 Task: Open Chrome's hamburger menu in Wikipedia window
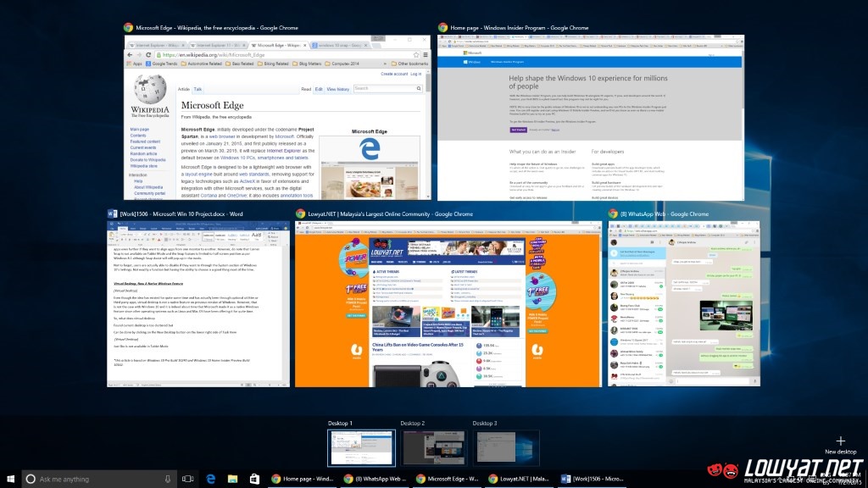tap(426, 55)
